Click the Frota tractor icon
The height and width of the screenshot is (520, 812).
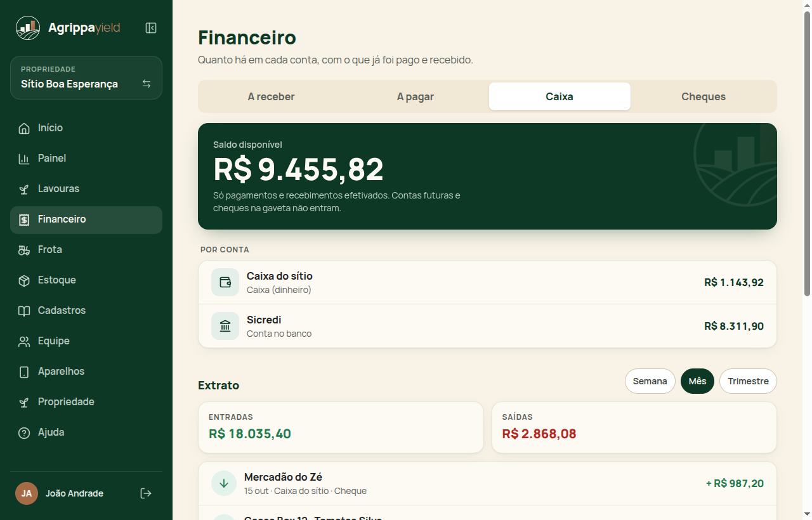[x=24, y=250]
